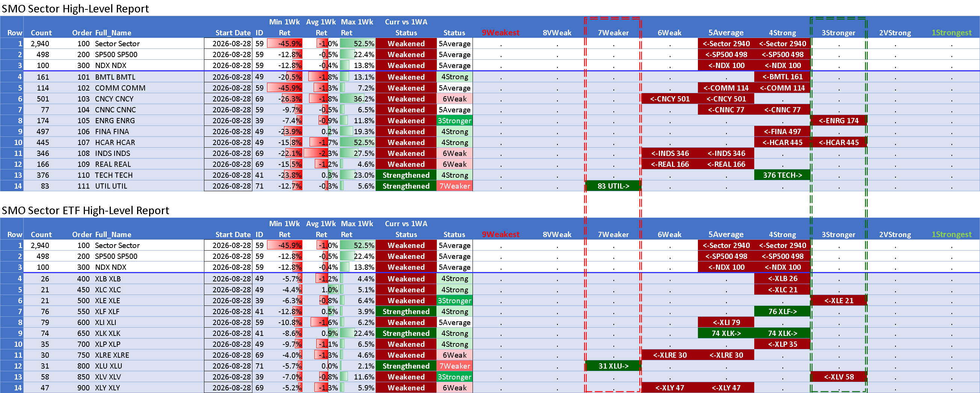
Task: Select "Strengthened" in the TECH row
Action: [x=406, y=175]
